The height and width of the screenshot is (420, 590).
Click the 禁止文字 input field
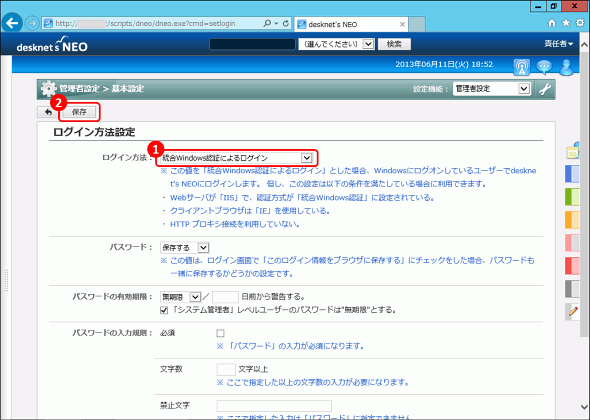274,406
